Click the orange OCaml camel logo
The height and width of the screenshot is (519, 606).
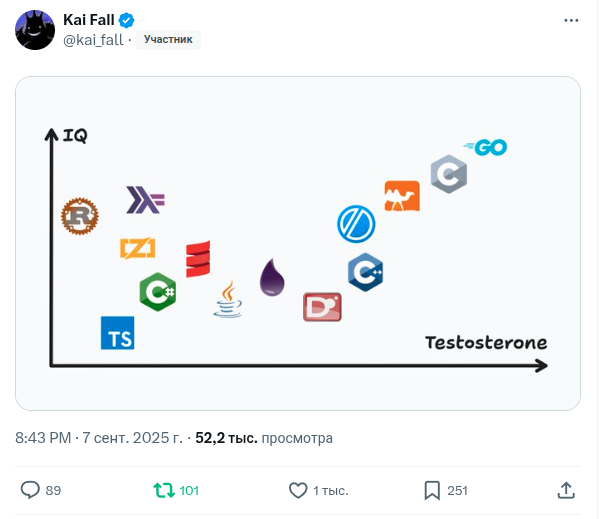pos(402,196)
